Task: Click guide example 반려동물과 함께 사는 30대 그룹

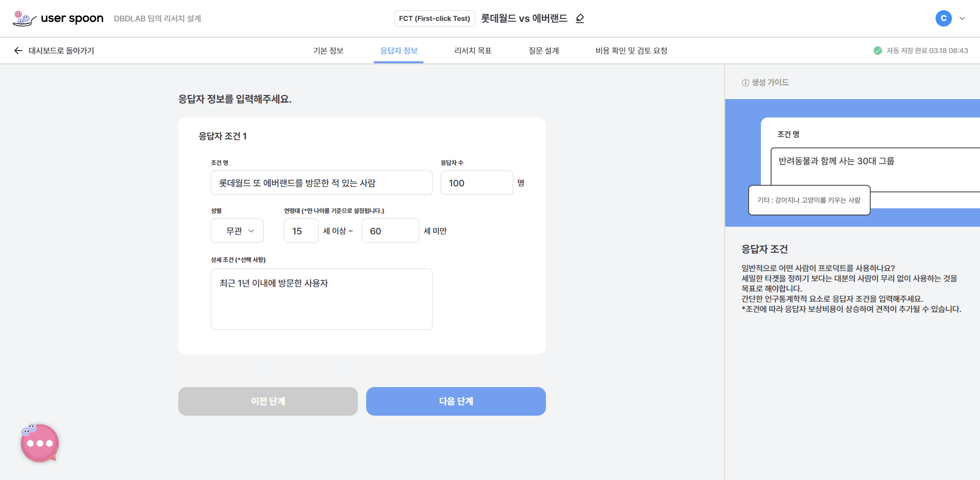Action: coord(836,161)
